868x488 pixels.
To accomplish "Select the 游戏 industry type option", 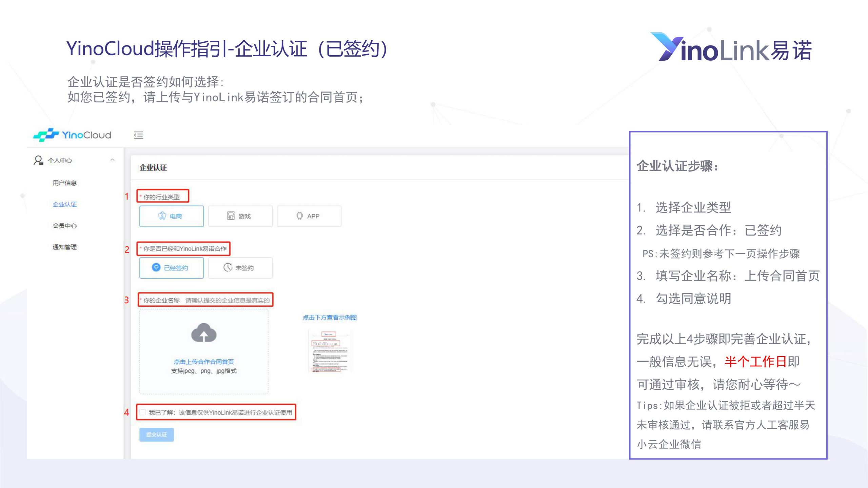I will (x=240, y=216).
